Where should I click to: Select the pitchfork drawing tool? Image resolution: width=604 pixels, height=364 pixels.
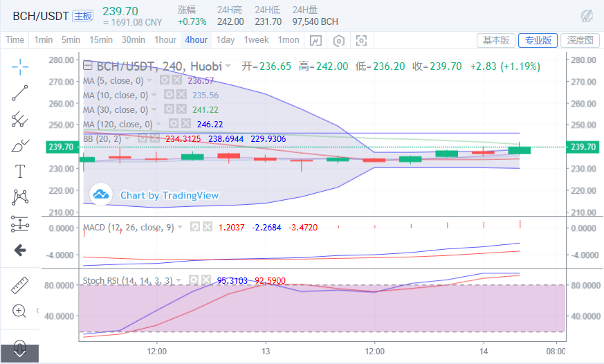[x=19, y=119]
